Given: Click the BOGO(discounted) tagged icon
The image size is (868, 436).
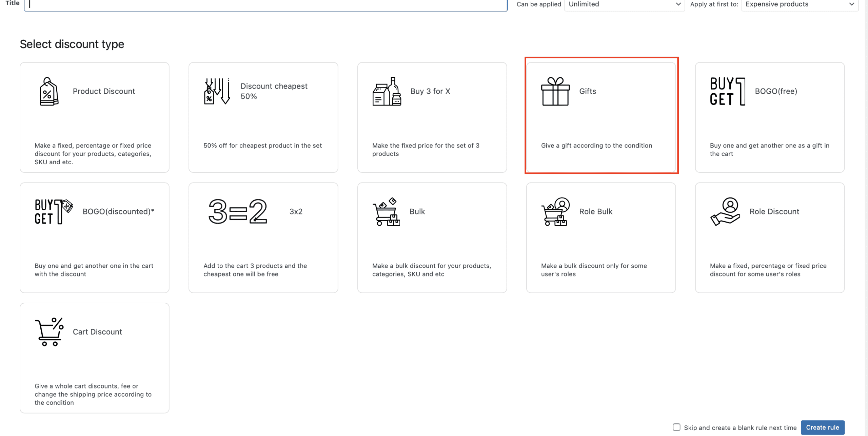Looking at the screenshot, I should coord(54,212).
